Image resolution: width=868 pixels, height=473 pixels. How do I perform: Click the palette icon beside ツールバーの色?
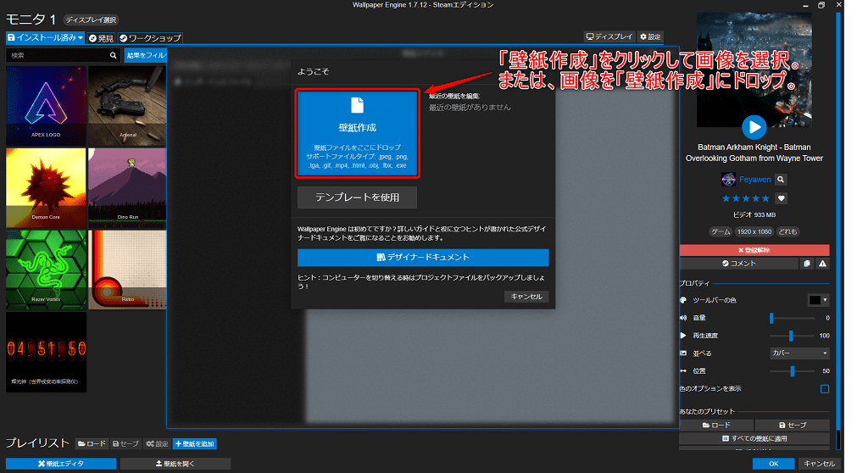(x=683, y=300)
